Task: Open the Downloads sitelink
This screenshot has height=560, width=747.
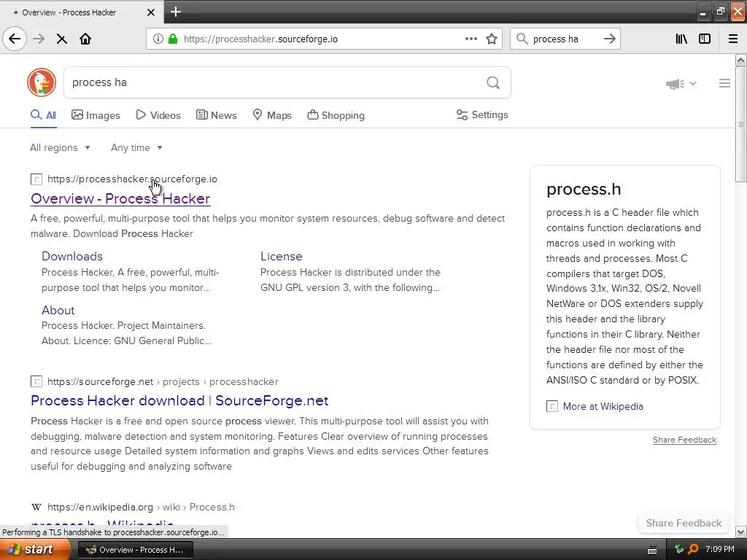Action: point(72,256)
